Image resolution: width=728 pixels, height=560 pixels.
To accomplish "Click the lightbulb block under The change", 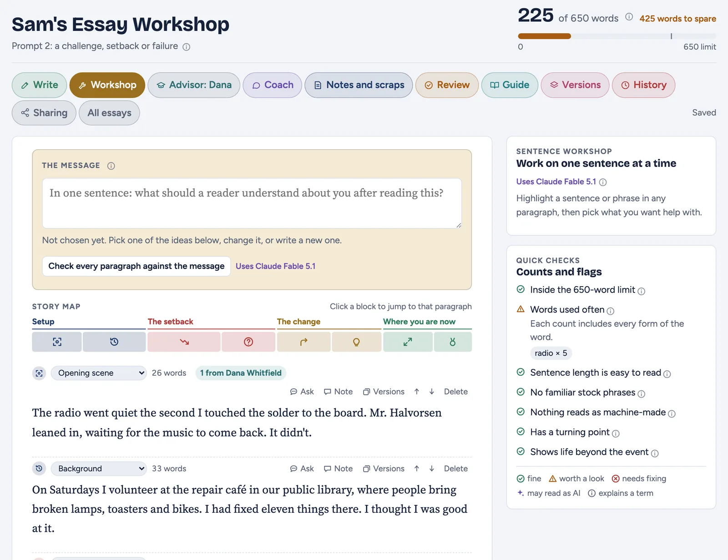I will click(356, 342).
